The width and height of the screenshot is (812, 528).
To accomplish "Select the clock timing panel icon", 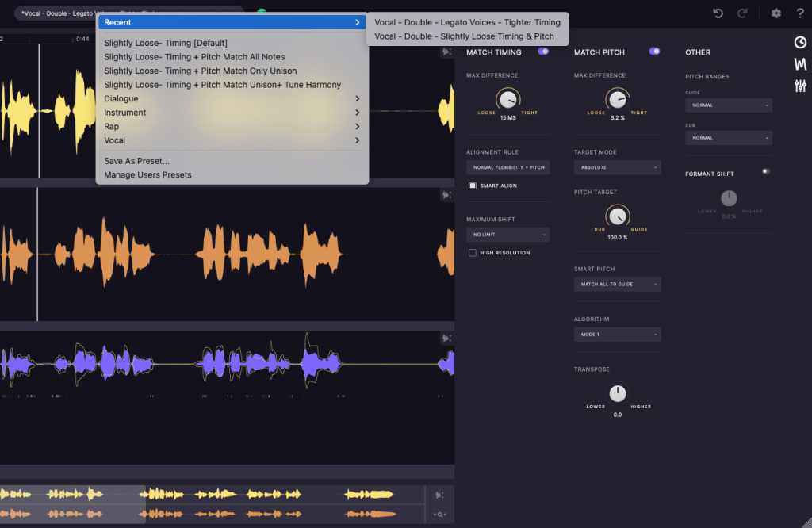I will (800, 42).
